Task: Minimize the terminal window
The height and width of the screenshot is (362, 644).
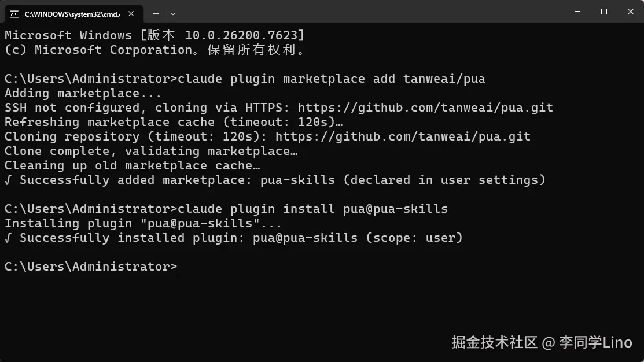Action: click(577, 12)
